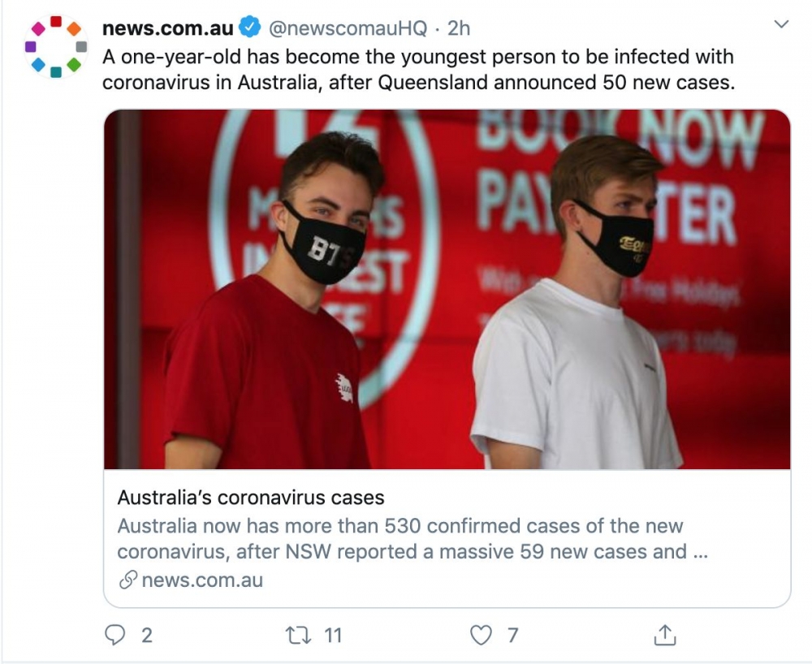Click the card description about 530 confirmed cases
The height and width of the screenshot is (664, 812).
point(401,539)
